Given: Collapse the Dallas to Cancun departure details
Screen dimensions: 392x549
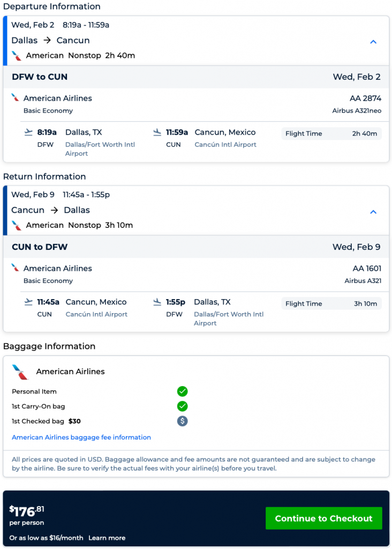Looking at the screenshot, I should click(373, 42).
